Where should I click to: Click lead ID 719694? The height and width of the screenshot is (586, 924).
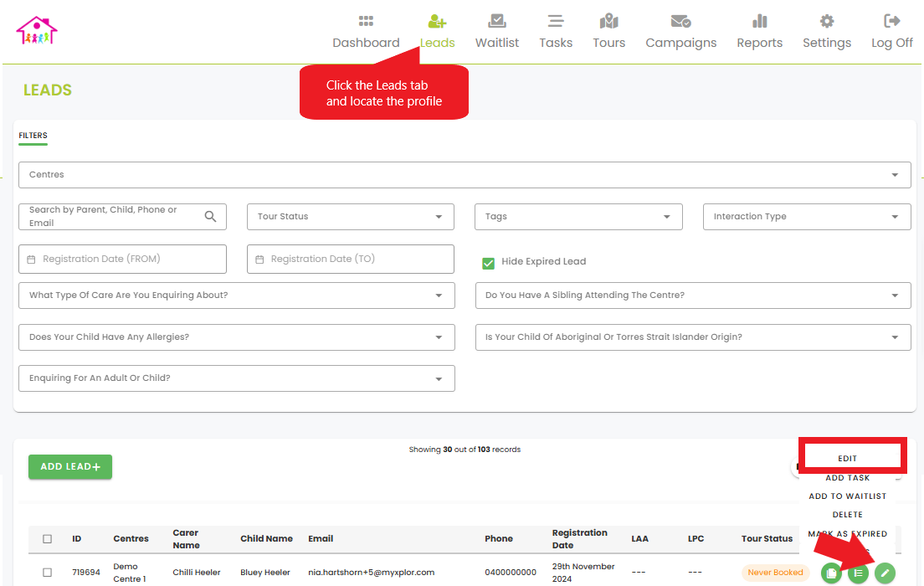click(x=86, y=573)
